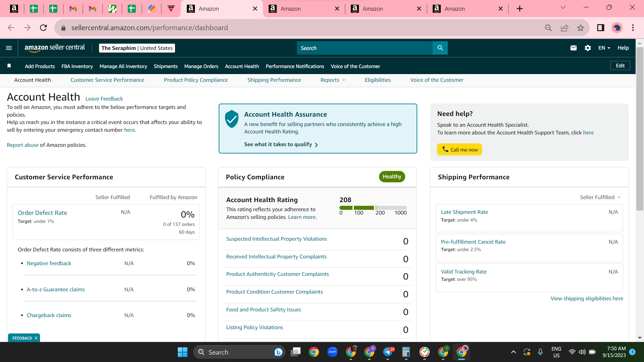Viewport: 644px width, 362px height.
Task: Open Manage Orders menu item
Action: click(x=201, y=66)
